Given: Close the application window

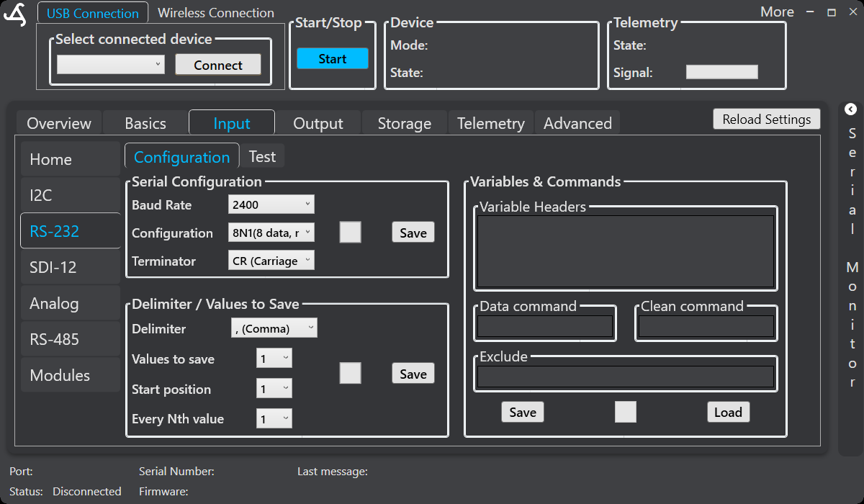Looking at the screenshot, I should [852, 13].
